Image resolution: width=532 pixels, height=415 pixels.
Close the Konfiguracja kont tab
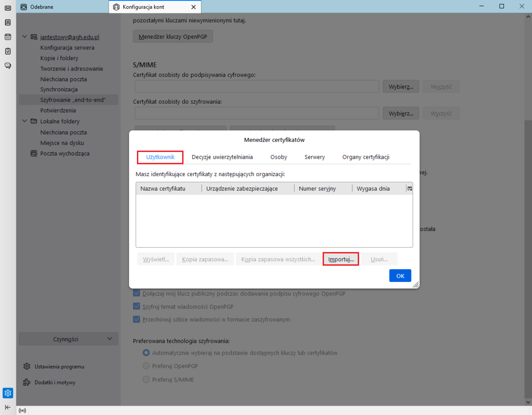193,7
